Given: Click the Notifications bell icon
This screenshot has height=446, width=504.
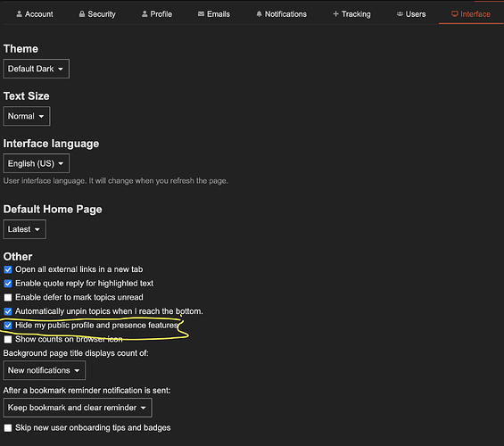Looking at the screenshot, I should click(x=259, y=13).
